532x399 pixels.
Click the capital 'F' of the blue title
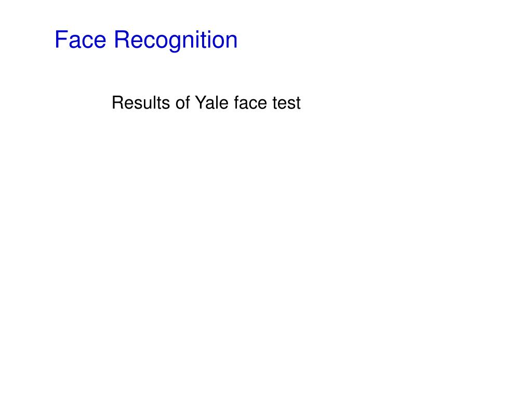click(x=61, y=39)
